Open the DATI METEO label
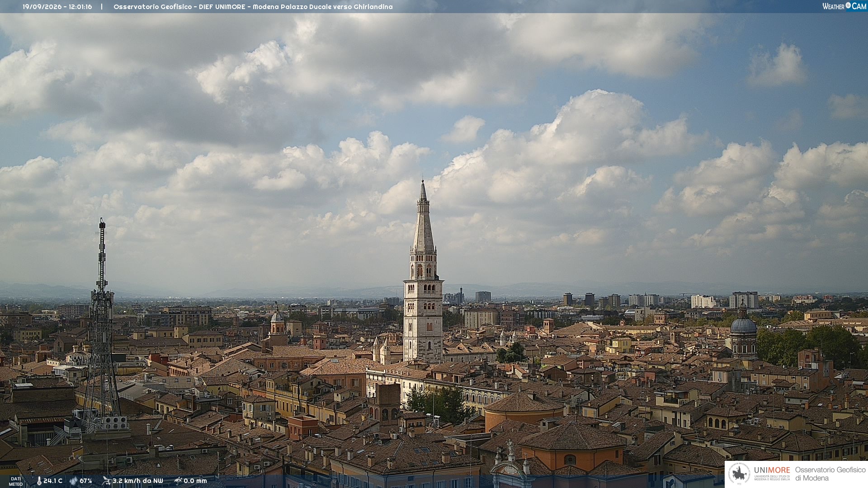The width and height of the screenshot is (868, 488). [16, 481]
